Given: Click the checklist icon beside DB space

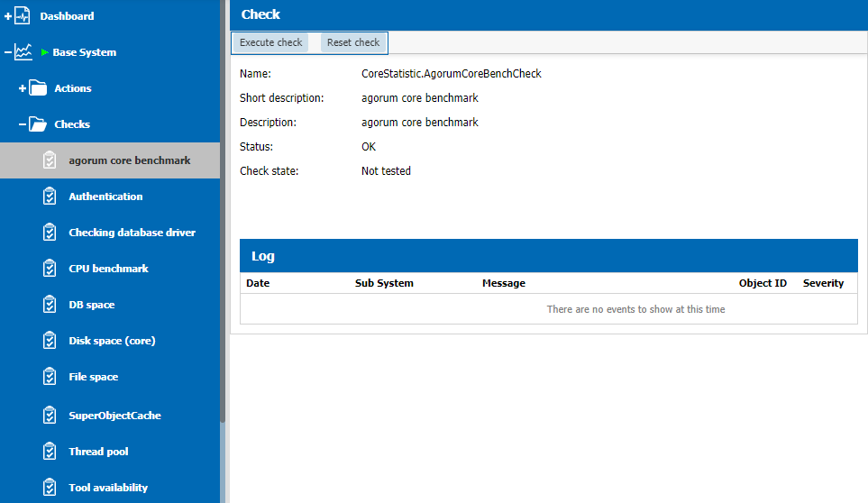Looking at the screenshot, I should [50, 305].
